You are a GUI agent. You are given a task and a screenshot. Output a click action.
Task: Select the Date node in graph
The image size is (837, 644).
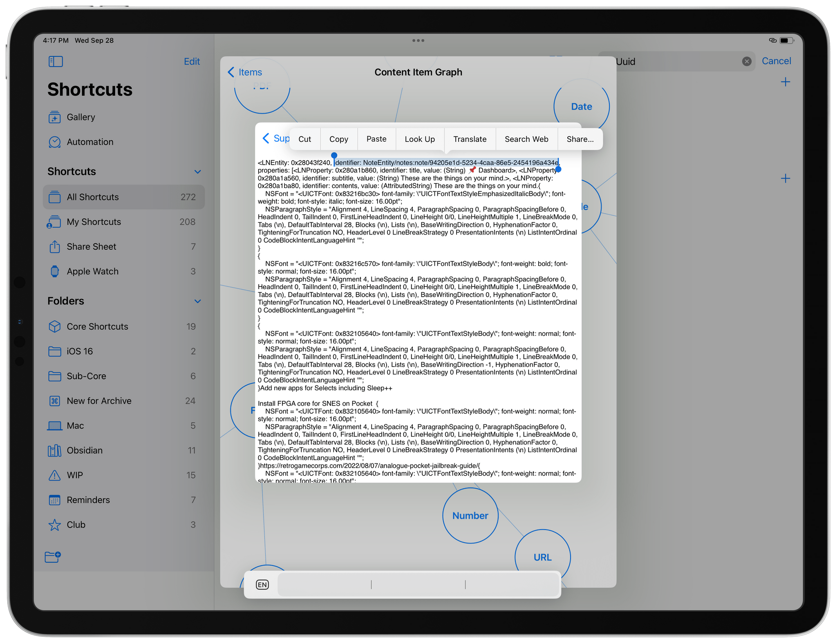[x=581, y=106]
